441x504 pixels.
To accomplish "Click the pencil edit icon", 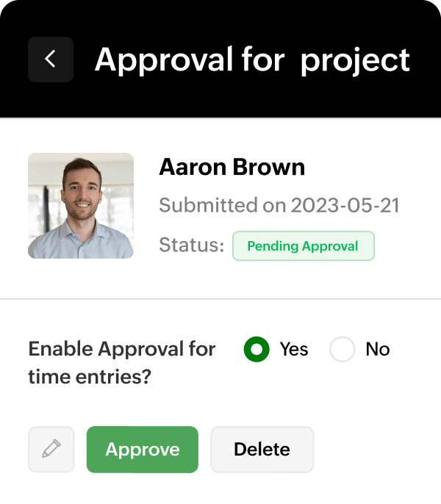I will [x=51, y=449].
